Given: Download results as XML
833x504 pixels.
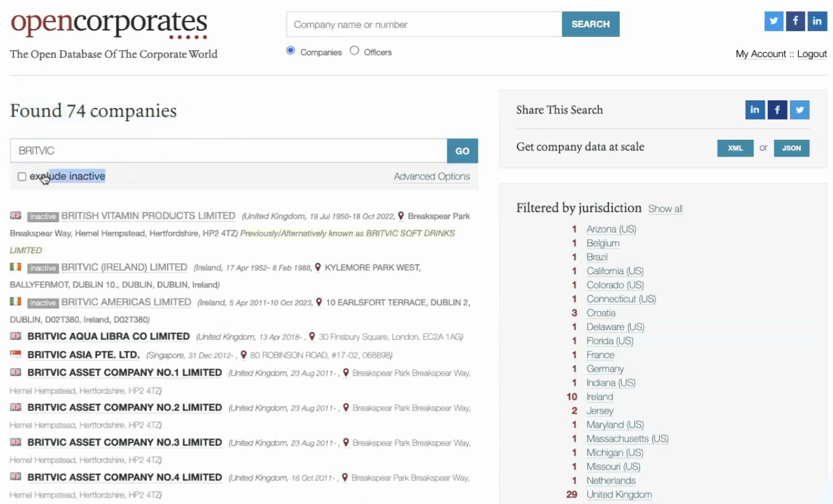Looking at the screenshot, I should pos(735,148).
